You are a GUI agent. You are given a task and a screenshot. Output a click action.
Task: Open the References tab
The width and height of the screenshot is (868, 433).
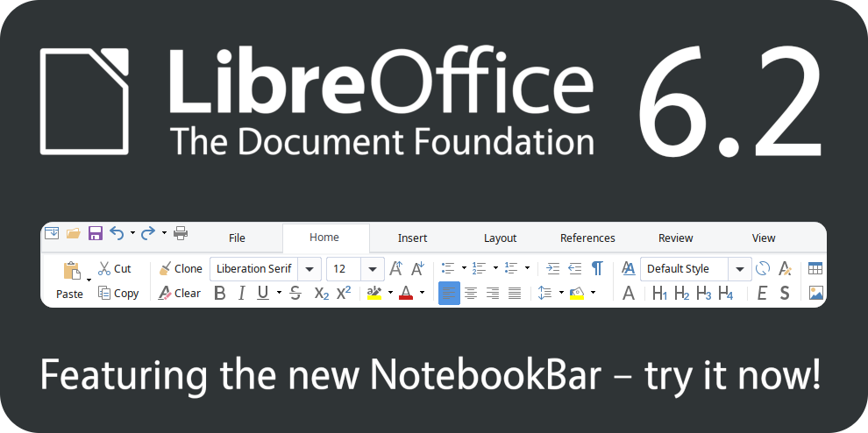coord(587,238)
